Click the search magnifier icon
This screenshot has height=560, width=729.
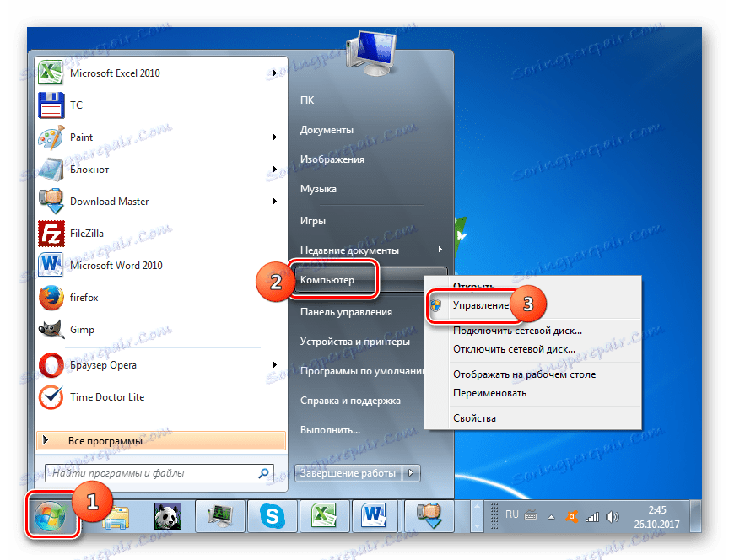(x=263, y=473)
